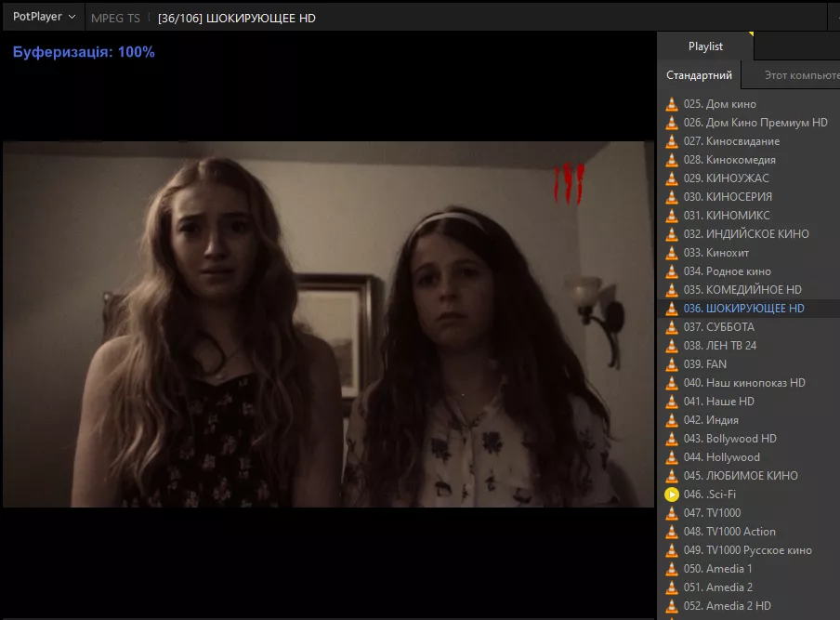Select playlist item 034. Родное кино

point(749,271)
